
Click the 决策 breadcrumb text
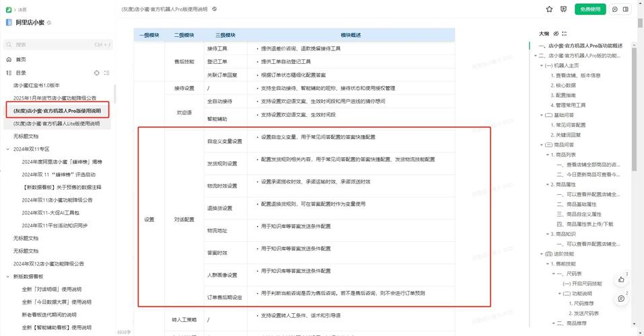pos(22,9)
